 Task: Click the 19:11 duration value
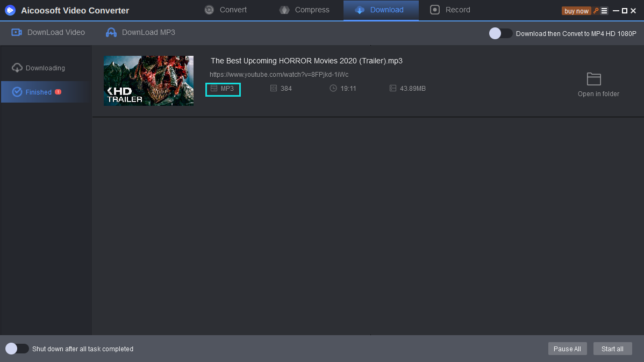[x=348, y=89]
